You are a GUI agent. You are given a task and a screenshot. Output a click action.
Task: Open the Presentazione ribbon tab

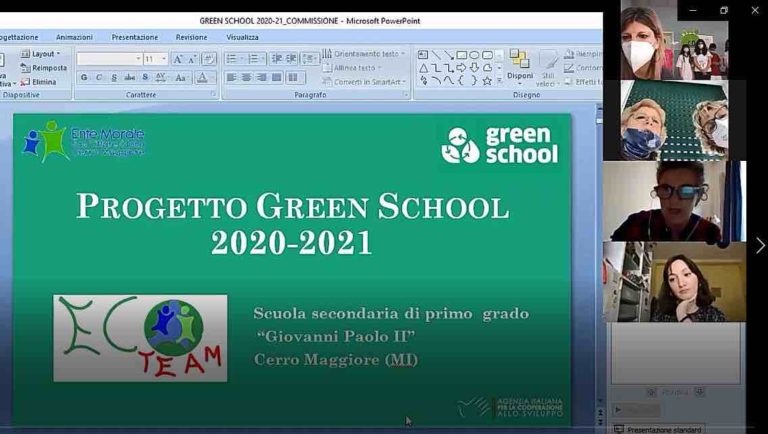(x=135, y=37)
